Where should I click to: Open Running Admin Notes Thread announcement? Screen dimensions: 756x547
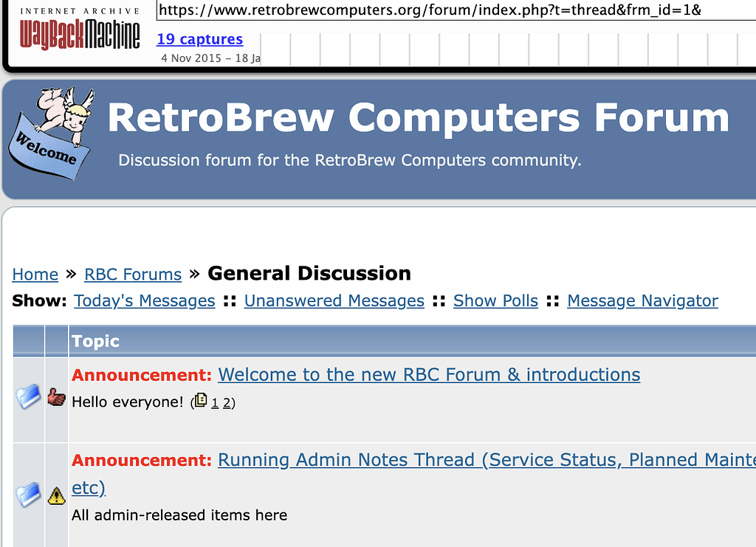pos(487,460)
